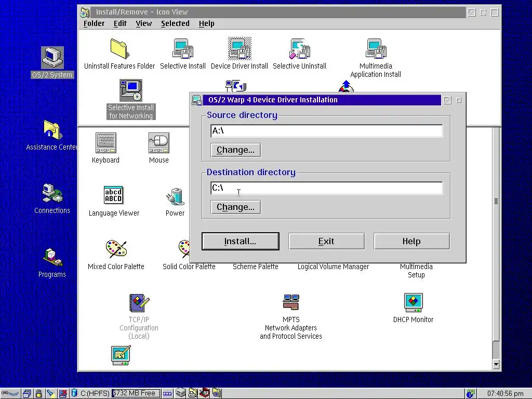Click the tray selector with three boxes
This screenshot has width=532, height=399.
167,394
